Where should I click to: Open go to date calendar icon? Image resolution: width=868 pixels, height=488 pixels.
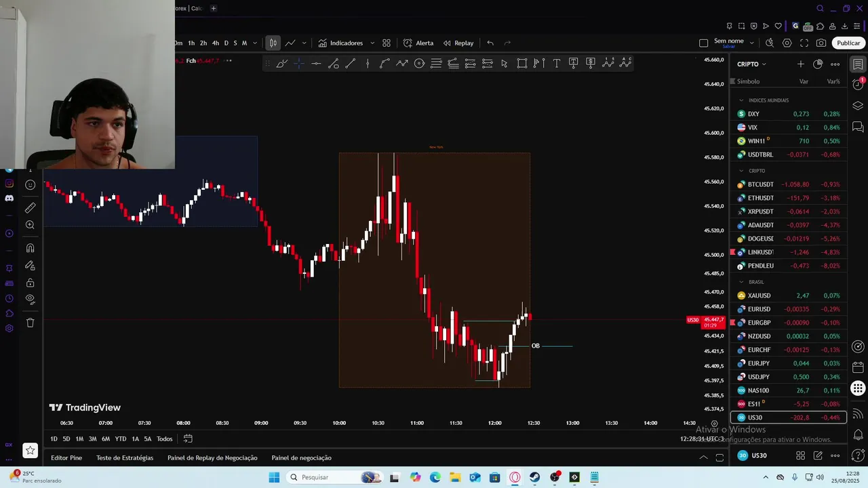188,439
